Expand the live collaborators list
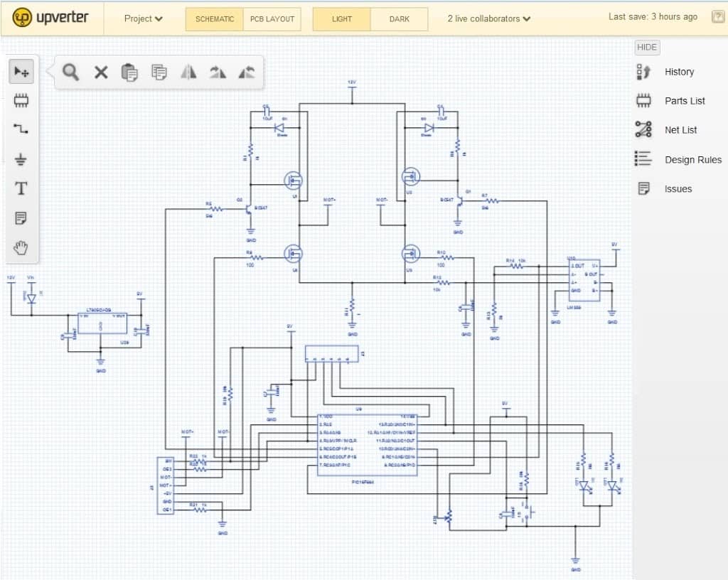Screen dimensions: 728x580 click(488, 19)
